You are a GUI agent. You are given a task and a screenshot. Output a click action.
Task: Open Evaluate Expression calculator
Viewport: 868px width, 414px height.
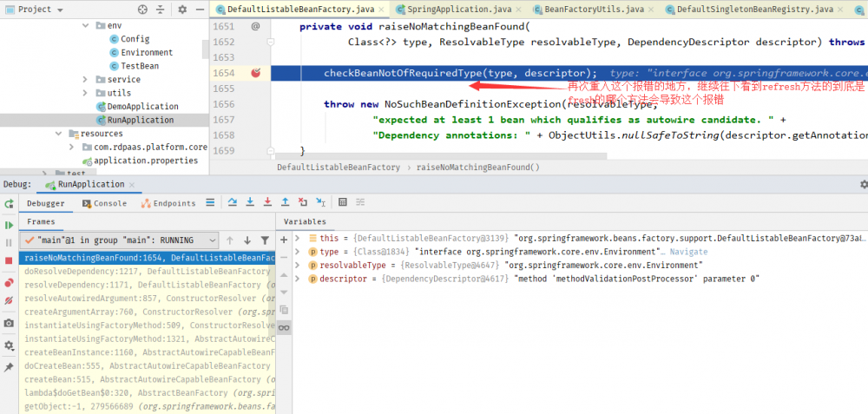pyautogui.click(x=343, y=202)
